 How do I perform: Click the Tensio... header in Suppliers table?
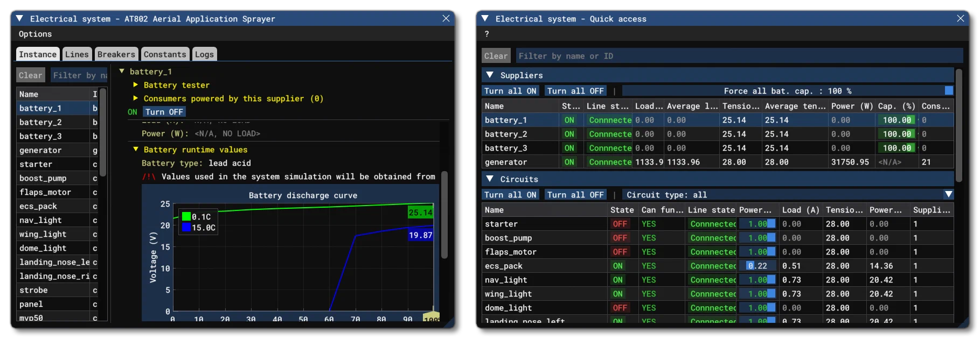pos(740,106)
